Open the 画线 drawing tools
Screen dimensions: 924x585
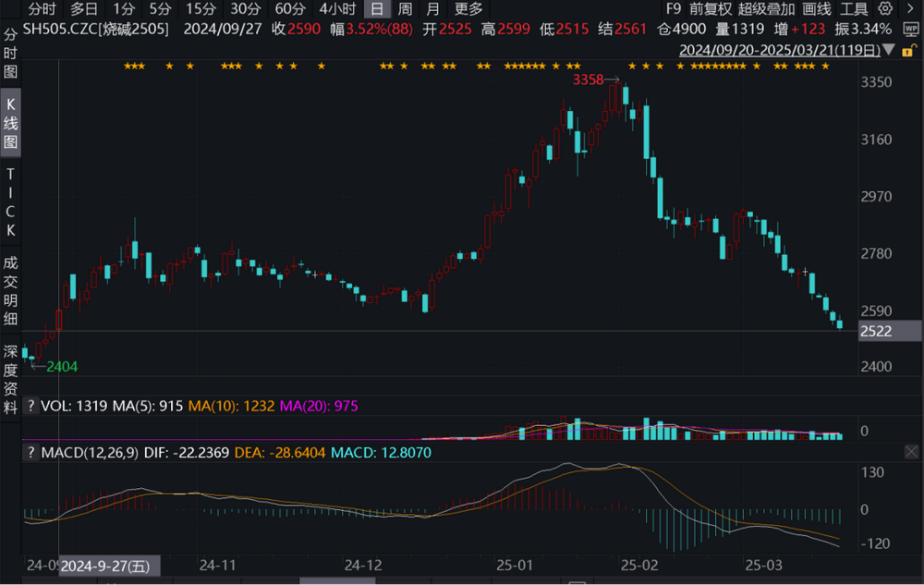(x=817, y=9)
